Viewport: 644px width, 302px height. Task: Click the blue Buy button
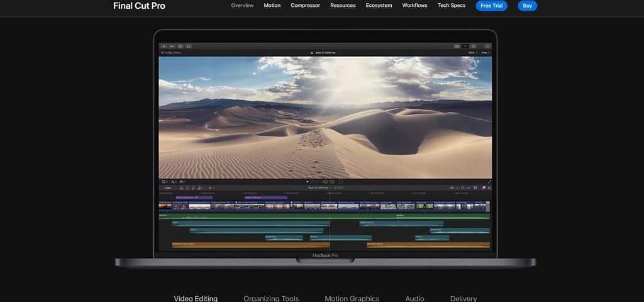click(527, 6)
